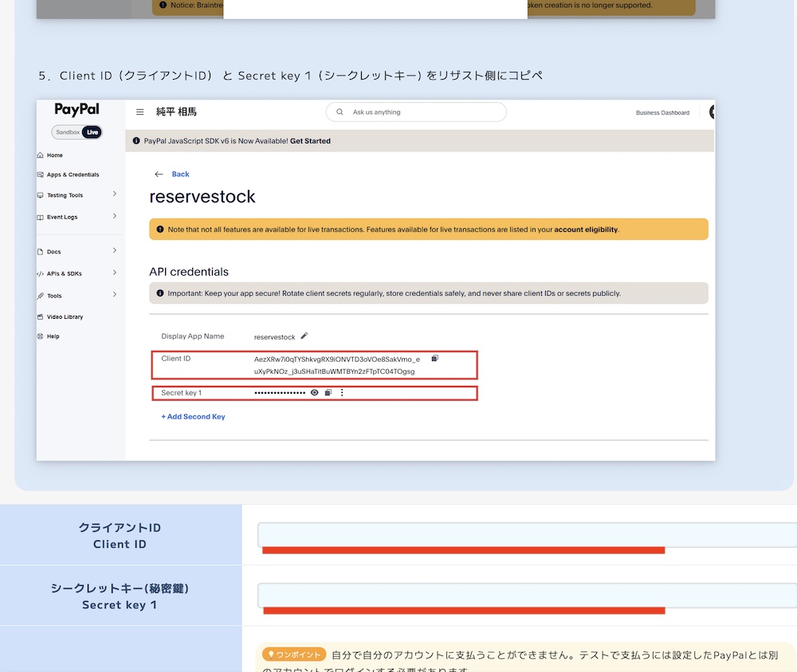Click the Get Started link in SDK banner
Image resolution: width=797 pixels, height=672 pixels.
(x=310, y=141)
